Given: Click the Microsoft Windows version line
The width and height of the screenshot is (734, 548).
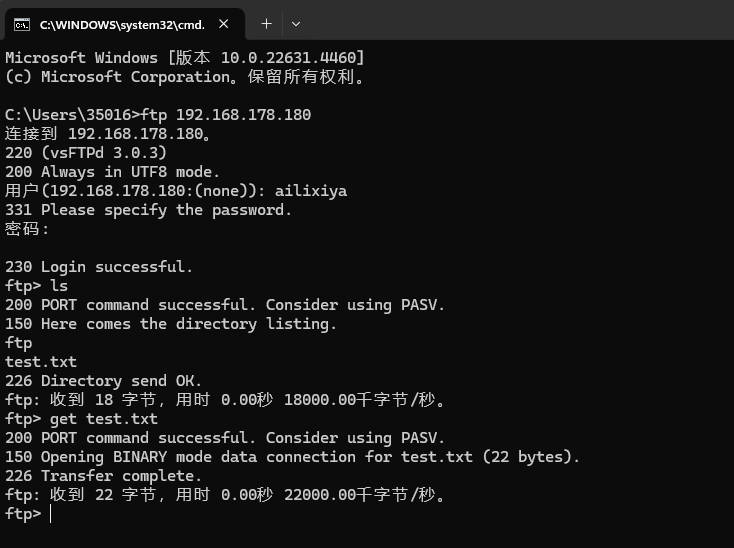Looking at the screenshot, I should coord(184,58).
